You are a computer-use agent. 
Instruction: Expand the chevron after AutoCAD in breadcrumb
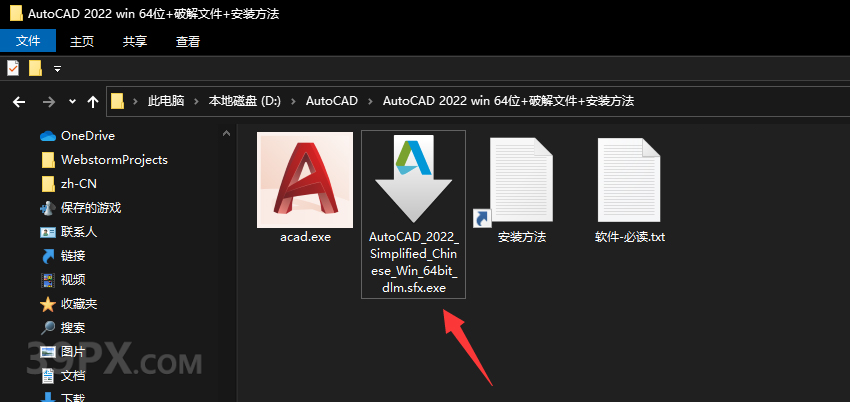click(371, 101)
